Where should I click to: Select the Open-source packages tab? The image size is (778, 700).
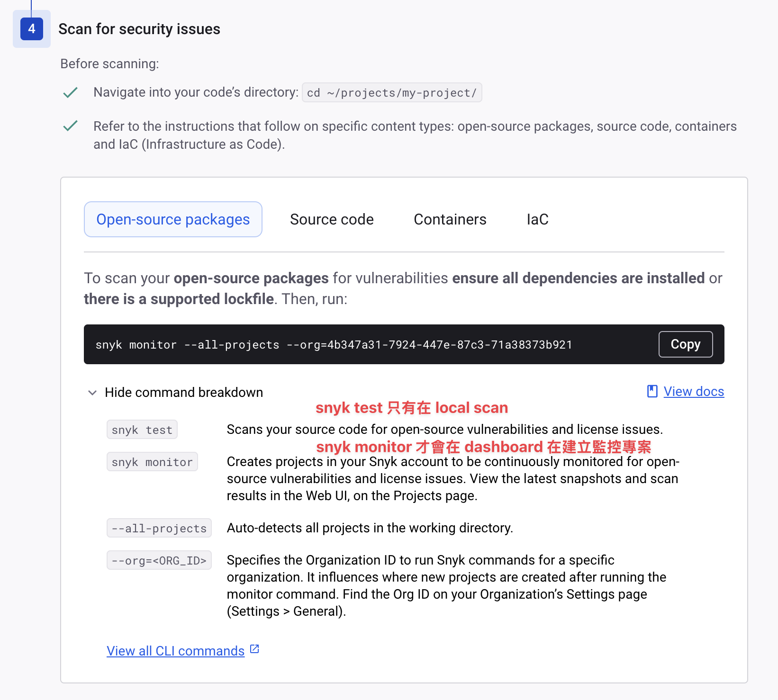(173, 219)
